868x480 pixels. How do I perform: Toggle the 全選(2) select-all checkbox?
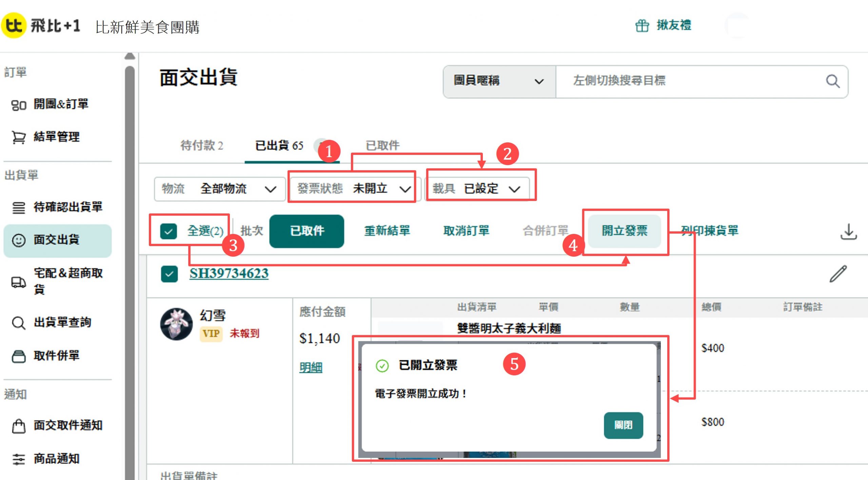pos(169,232)
